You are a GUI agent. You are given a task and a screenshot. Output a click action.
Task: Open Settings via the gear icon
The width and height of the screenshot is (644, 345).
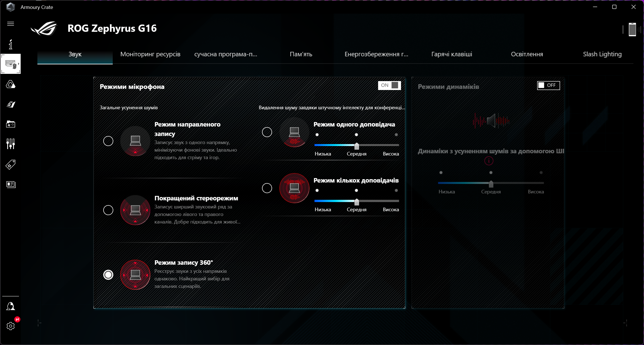pos(11,326)
